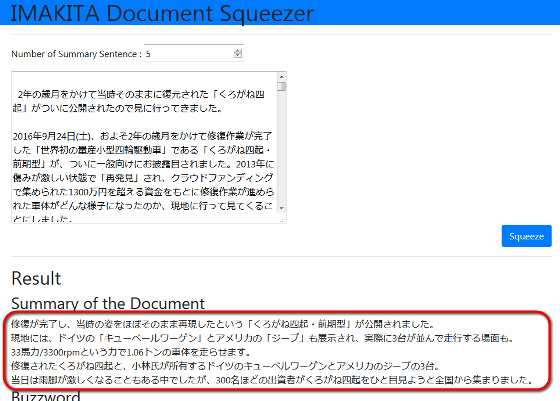The image size is (560, 401).
Task: Click the IMAKITA Document Squeezer title
Action: click(x=162, y=14)
